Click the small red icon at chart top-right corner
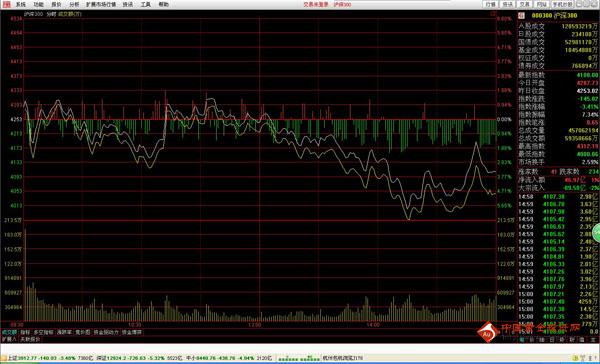The height and width of the screenshot is (364, 600). tap(492, 14)
